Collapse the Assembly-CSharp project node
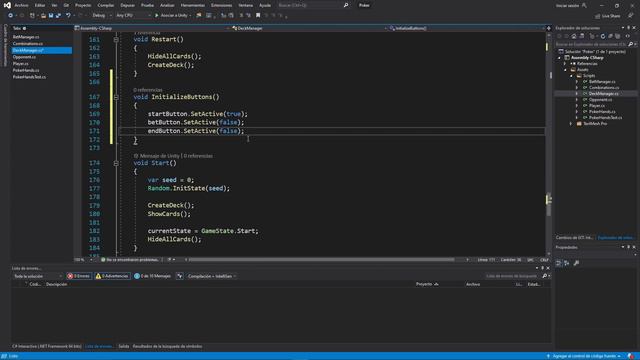The width and height of the screenshot is (640, 360). click(560, 58)
